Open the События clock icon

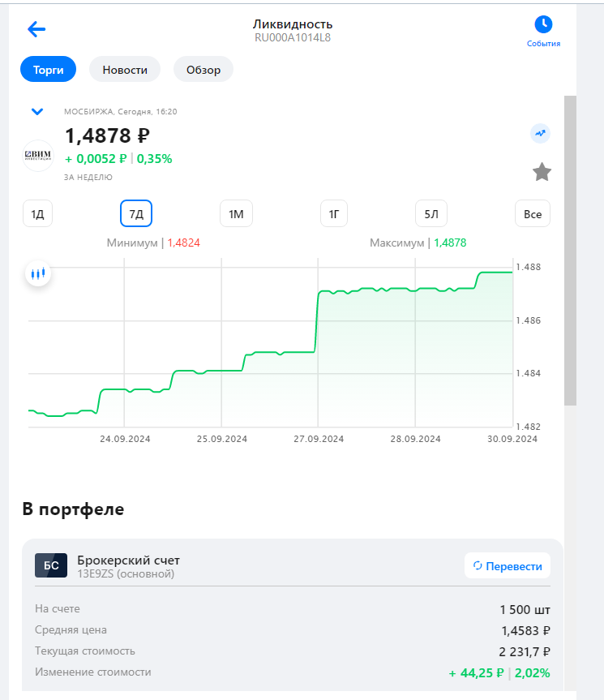[x=543, y=24]
